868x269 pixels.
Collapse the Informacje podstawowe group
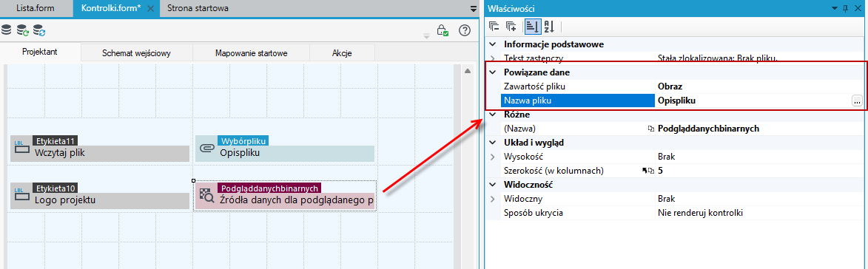493,45
